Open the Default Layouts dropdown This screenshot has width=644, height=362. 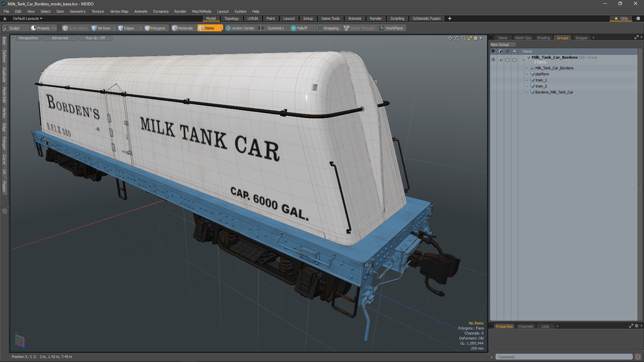[28, 18]
